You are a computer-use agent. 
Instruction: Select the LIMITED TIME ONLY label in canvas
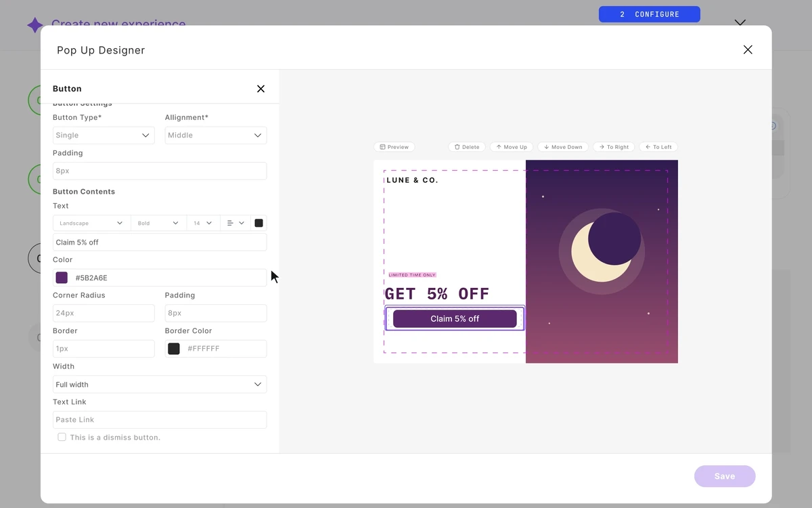(412, 275)
